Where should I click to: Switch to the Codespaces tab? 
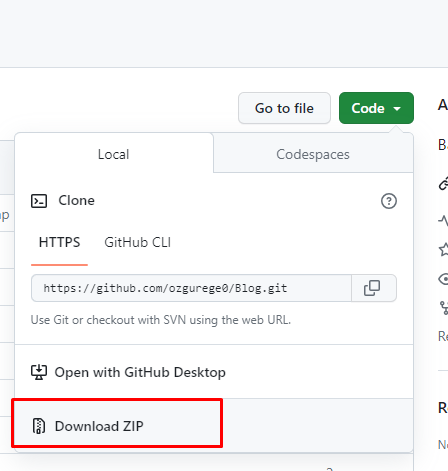point(313,154)
